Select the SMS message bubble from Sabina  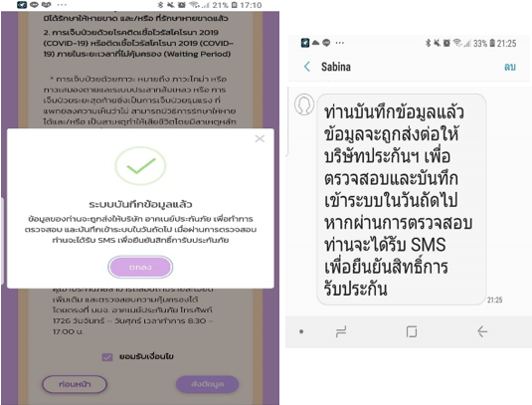(x=401, y=199)
